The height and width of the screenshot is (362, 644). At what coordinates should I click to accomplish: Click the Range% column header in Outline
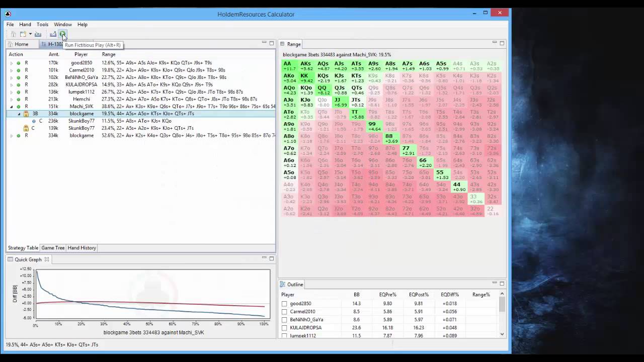[481, 295]
